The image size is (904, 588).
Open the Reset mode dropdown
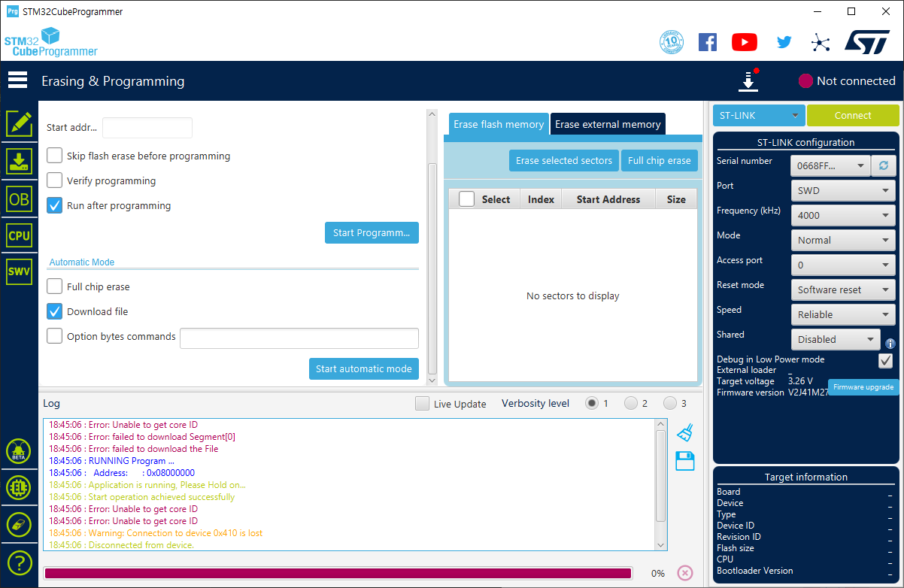point(843,289)
